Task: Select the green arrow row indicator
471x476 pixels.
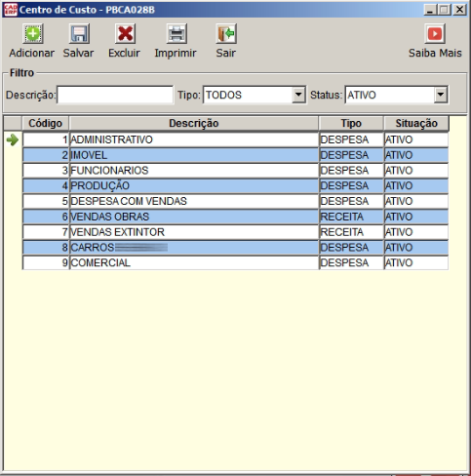Action: (13, 140)
